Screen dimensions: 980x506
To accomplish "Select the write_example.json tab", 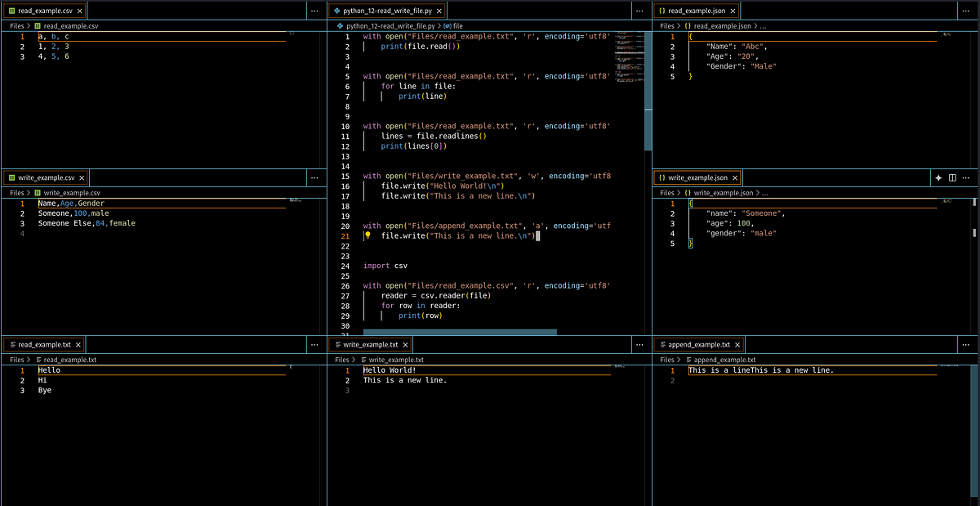I will point(696,177).
